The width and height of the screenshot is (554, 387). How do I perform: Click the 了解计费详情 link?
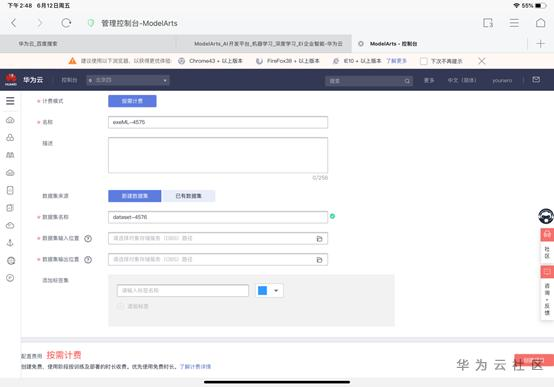pos(195,367)
